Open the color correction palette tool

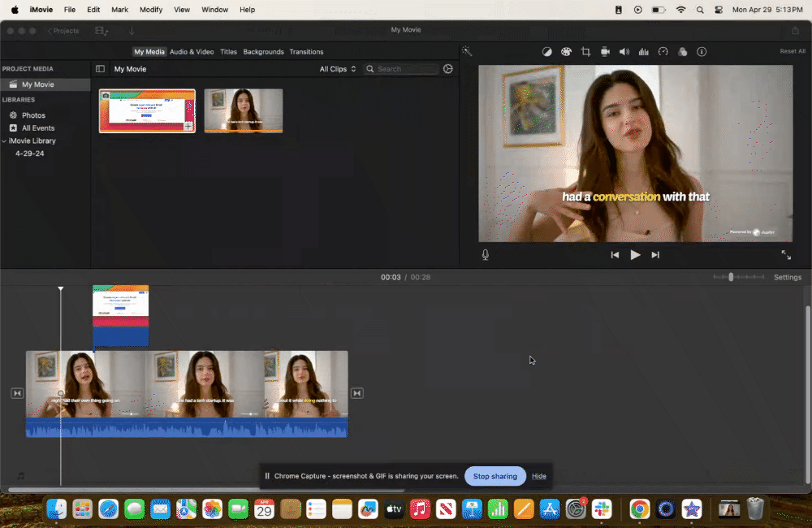(x=566, y=52)
